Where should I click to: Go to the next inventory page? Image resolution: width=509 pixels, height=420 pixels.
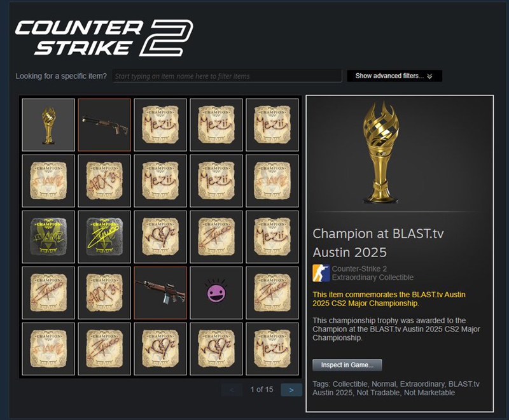(x=291, y=390)
